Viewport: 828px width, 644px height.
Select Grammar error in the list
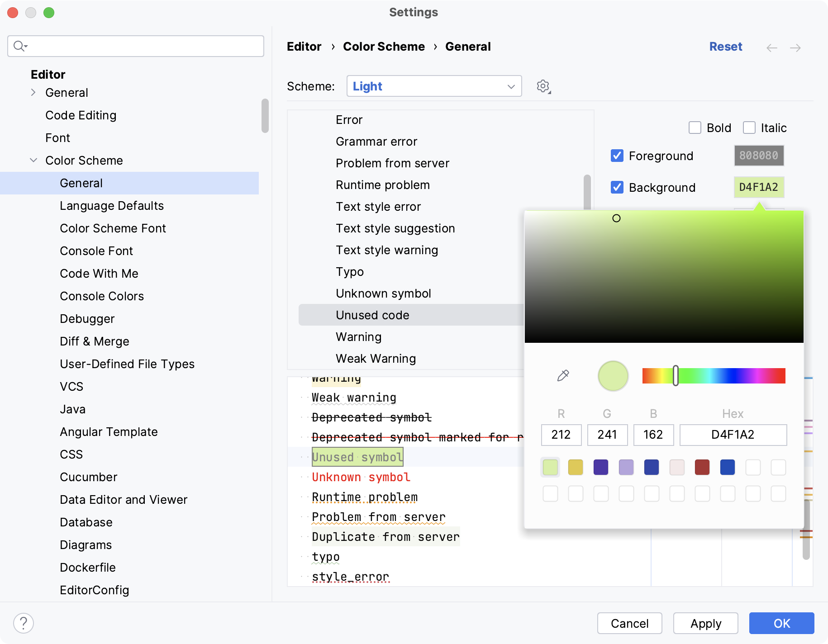376,142
